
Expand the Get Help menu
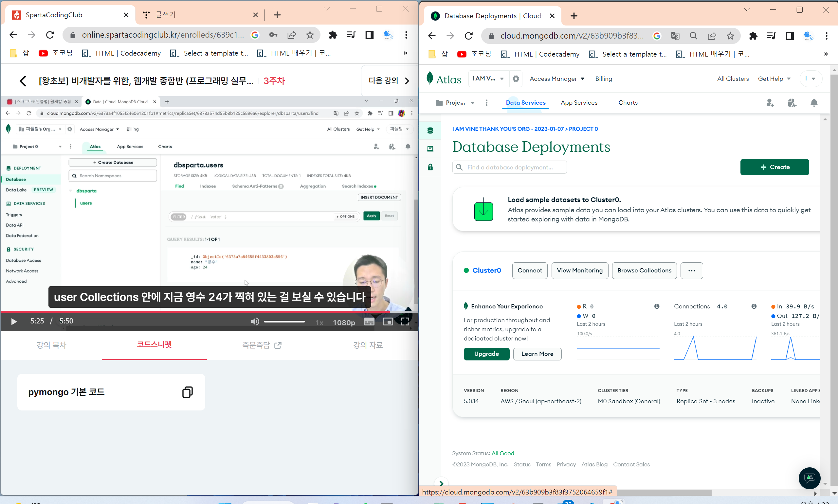point(774,79)
